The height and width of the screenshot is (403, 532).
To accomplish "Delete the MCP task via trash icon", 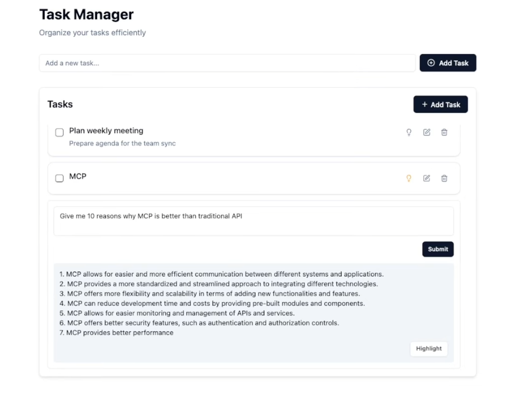I will [x=444, y=179].
